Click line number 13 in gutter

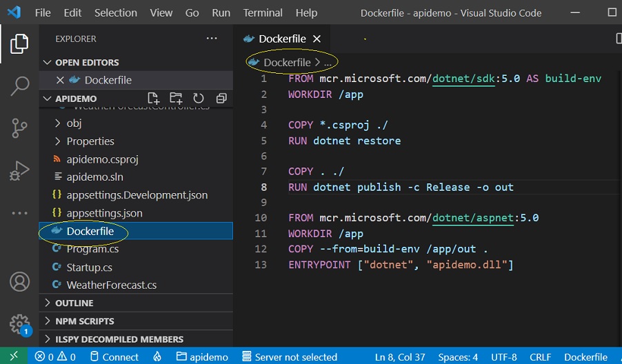pyautogui.click(x=261, y=265)
